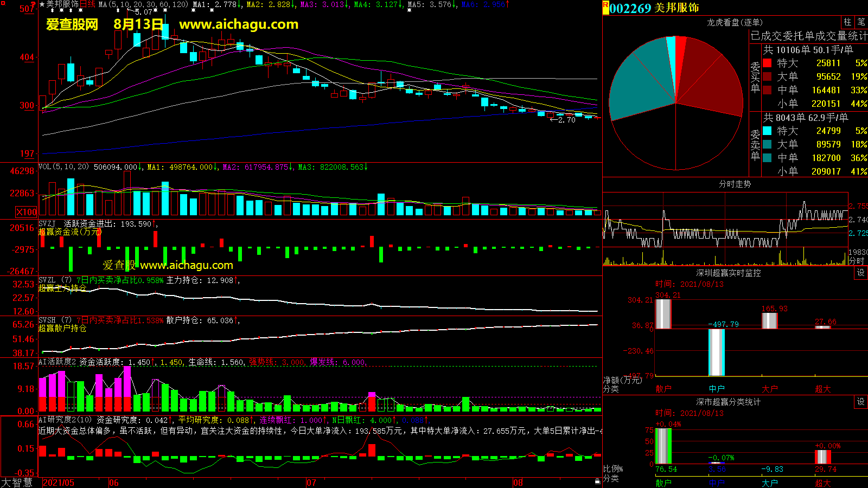Screen dimensions: 868x488
Task: Open 设 settings for 深圳超赢实时监控
Action: (861, 273)
